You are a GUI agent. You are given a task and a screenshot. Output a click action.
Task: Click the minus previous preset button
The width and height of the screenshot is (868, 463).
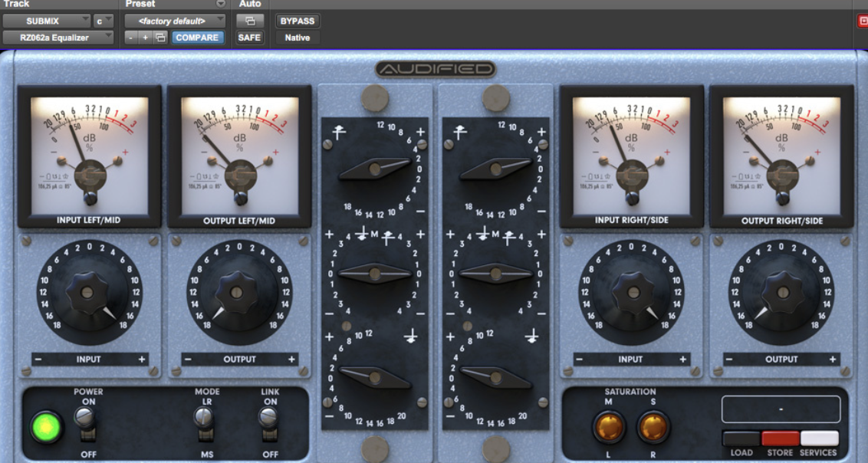point(131,38)
